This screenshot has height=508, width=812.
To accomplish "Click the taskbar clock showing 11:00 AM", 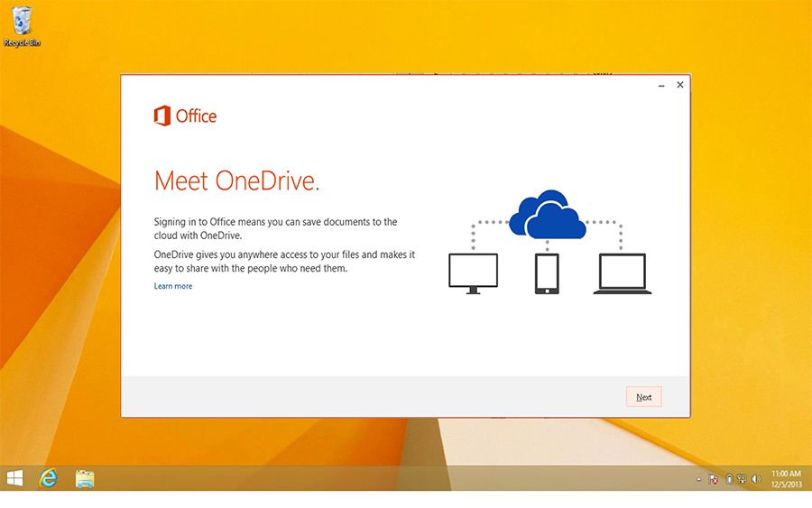I will (x=786, y=479).
